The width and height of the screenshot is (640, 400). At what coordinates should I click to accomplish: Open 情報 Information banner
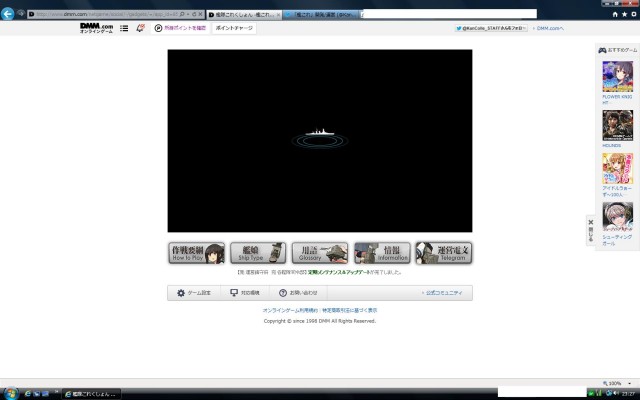382,253
